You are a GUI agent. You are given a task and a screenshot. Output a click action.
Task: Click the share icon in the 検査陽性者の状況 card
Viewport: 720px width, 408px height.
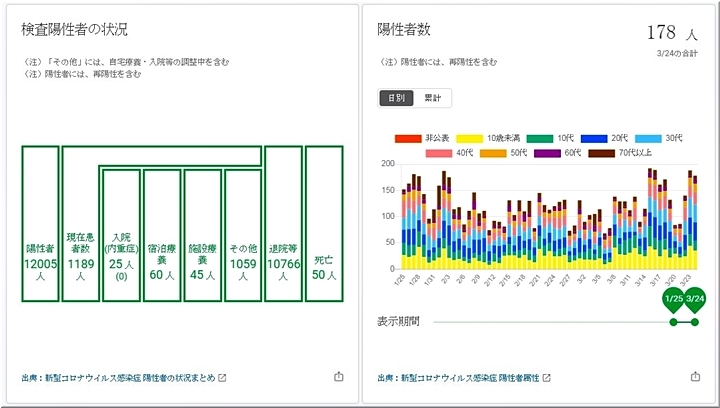(x=338, y=377)
